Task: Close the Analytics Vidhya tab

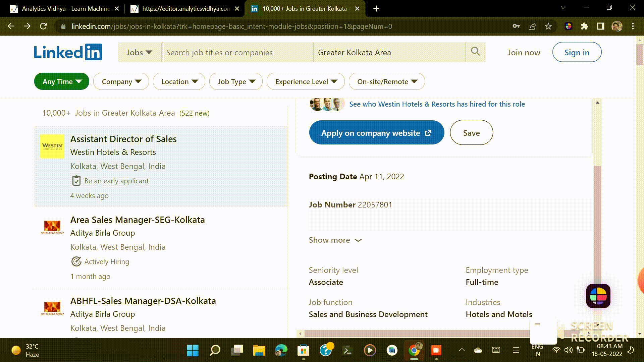Action: 117,9
